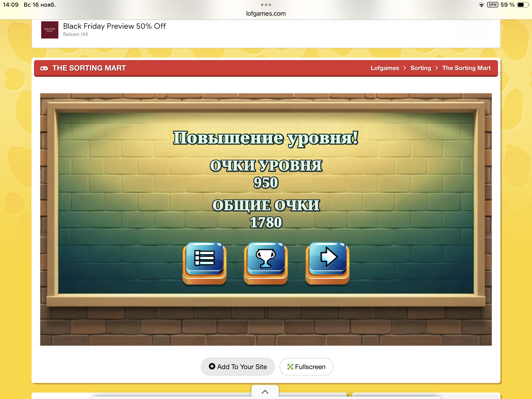Tap the three-dot multitasking control
The width and height of the screenshot is (532, 399).
coord(266,5)
